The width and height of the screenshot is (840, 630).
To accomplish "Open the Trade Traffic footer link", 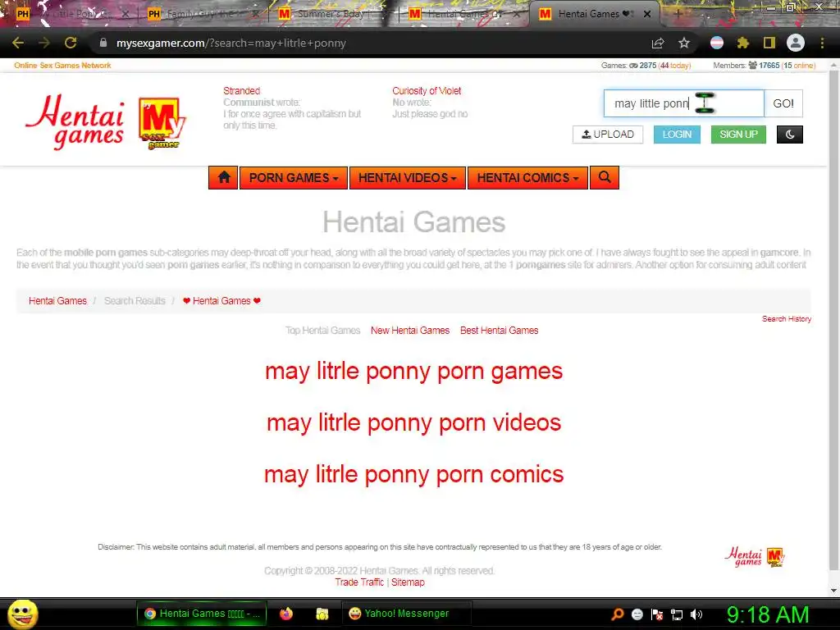I will (x=359, y=582).
